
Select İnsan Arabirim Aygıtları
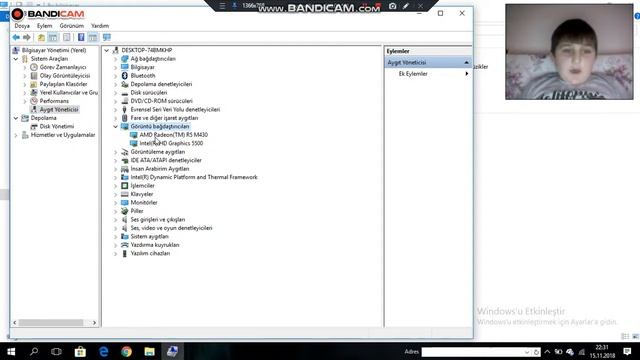tap(160, 169)
